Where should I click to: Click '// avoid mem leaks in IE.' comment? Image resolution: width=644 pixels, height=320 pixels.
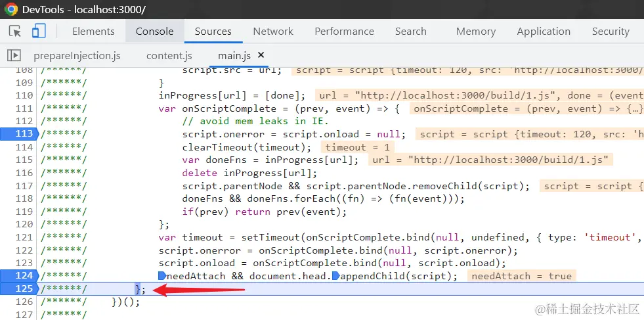(x=255, y=122)
